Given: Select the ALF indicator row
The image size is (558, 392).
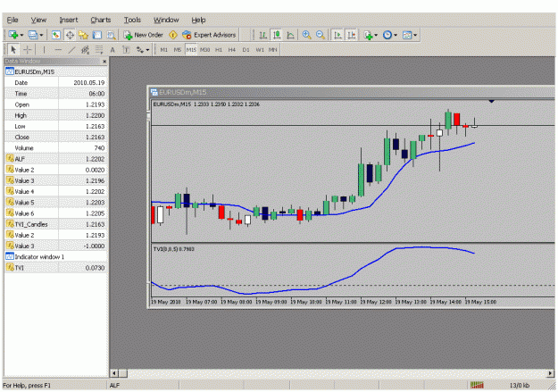Looking at the screenshot, I should [55, 159].
